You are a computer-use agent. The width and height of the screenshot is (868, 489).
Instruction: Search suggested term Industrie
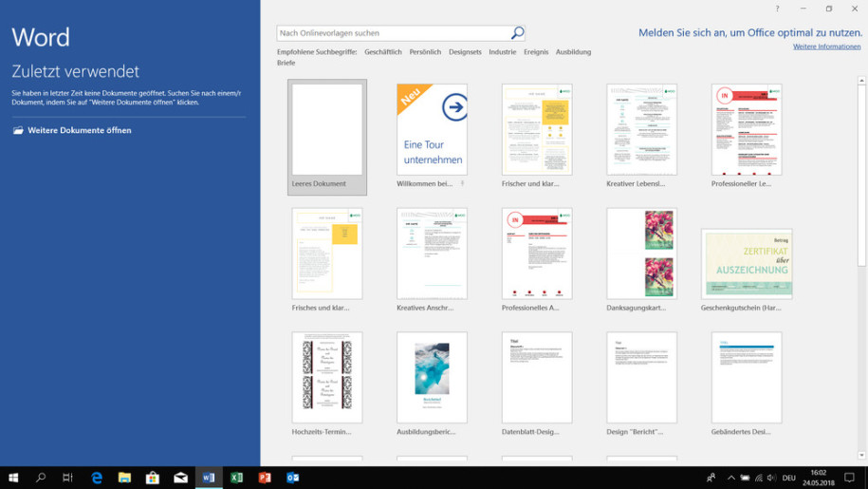[502, 52]
